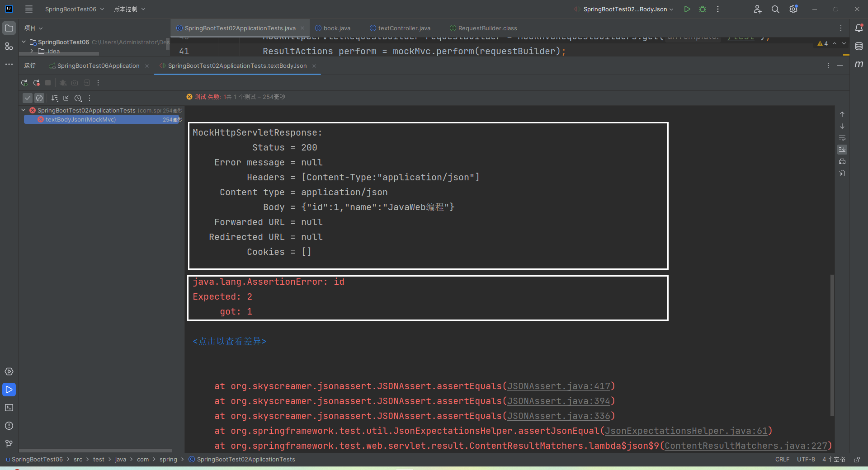
Task: Open ContentResultMatchers.java:227 link
Action: tap(746, 446)
